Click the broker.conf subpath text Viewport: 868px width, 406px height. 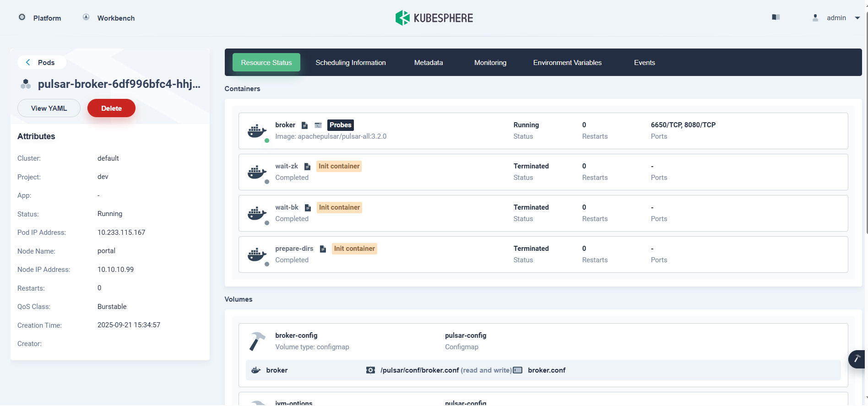547,370
